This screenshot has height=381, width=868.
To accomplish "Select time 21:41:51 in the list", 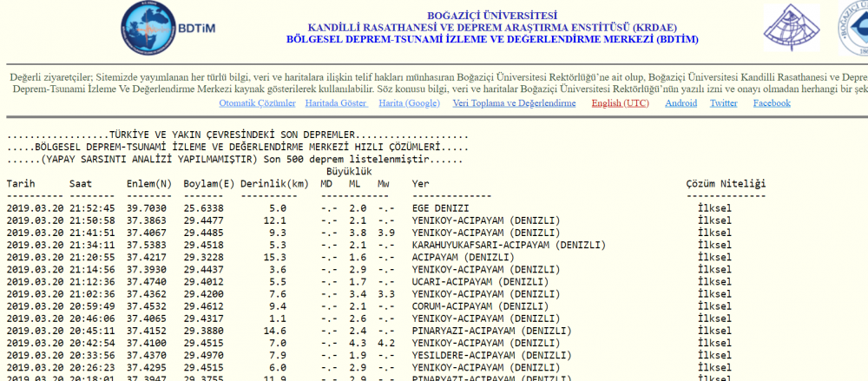I will (x=92, y=233).
